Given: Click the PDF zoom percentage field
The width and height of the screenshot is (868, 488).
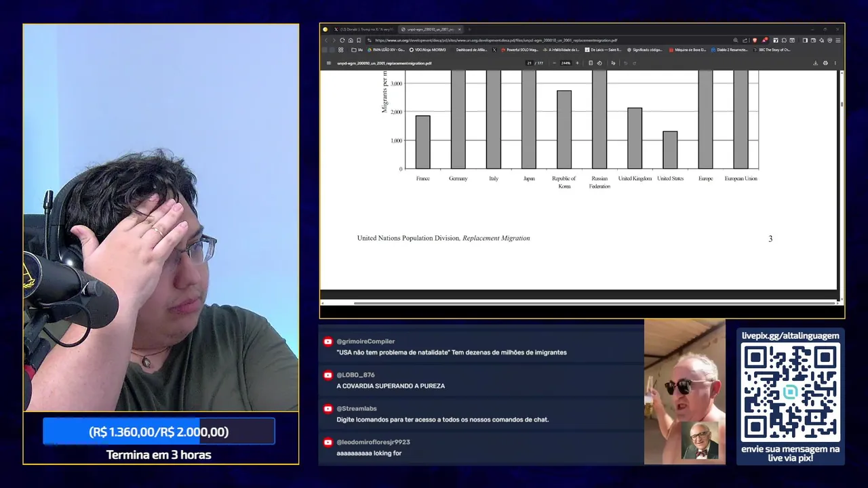Looking at the screenshot, I should (x=566, y=63).
